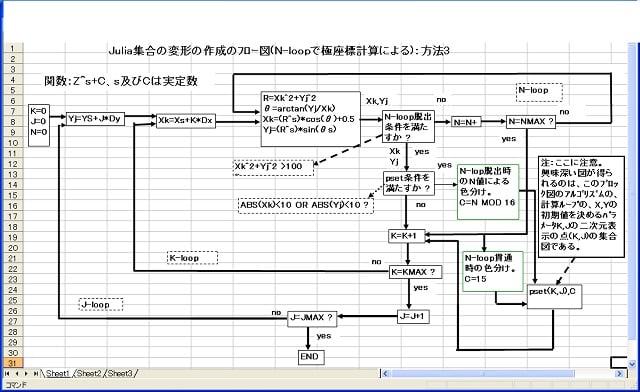Click horizontal scrollbar left arrow
The height and width of the screenshot is (392, 640).
pos(386,373)
